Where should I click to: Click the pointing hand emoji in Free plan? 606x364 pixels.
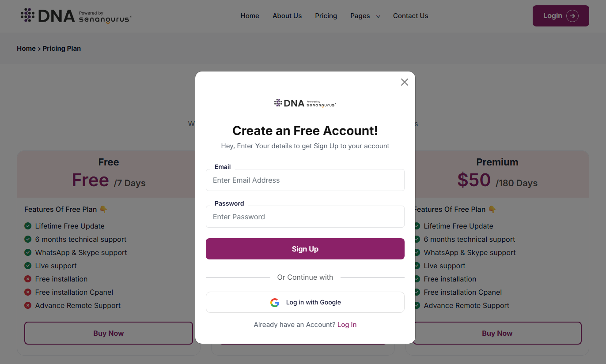[103, 209]
